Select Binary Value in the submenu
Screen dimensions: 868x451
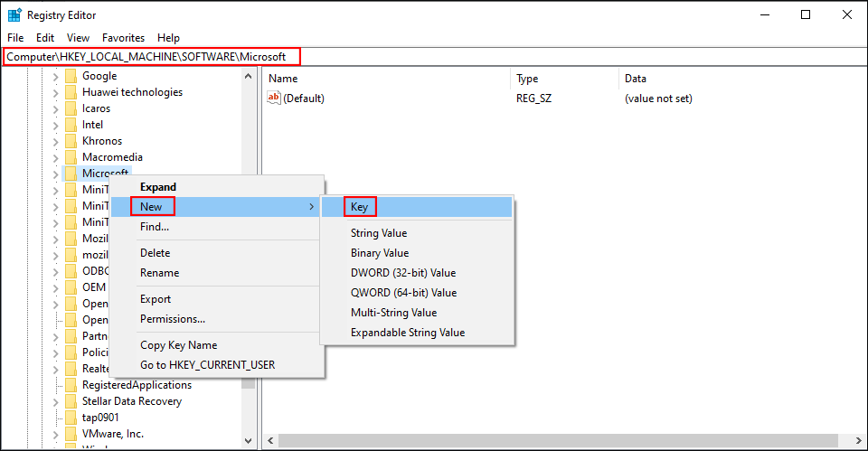click(x=417, y=253)
